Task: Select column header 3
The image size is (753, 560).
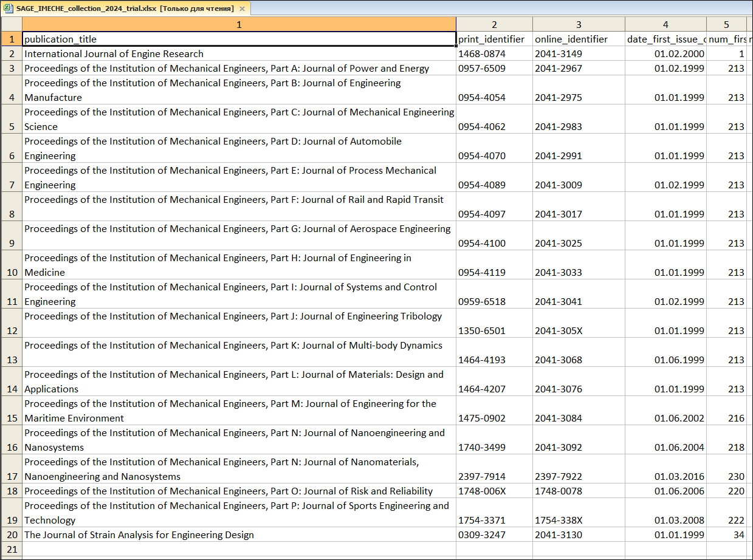Action: pyautogui.click(x=579, y=24)
